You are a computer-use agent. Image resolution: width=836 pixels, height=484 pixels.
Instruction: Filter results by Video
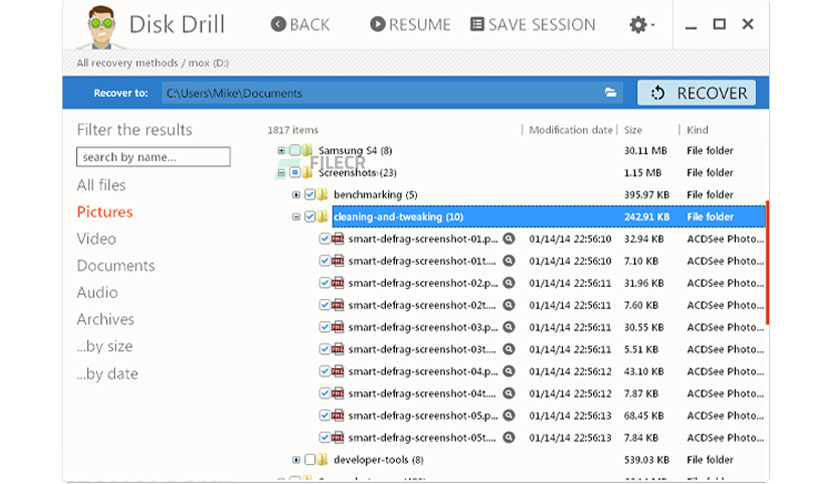(x=97, y=238)
